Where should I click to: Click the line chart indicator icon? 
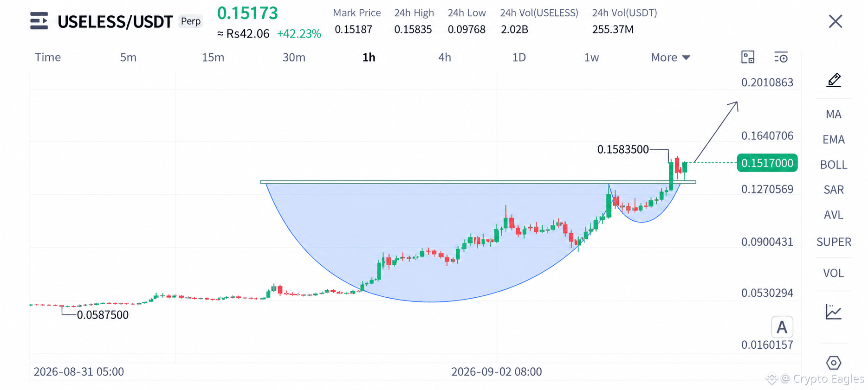pyautogui.click(x=833, y=312)
